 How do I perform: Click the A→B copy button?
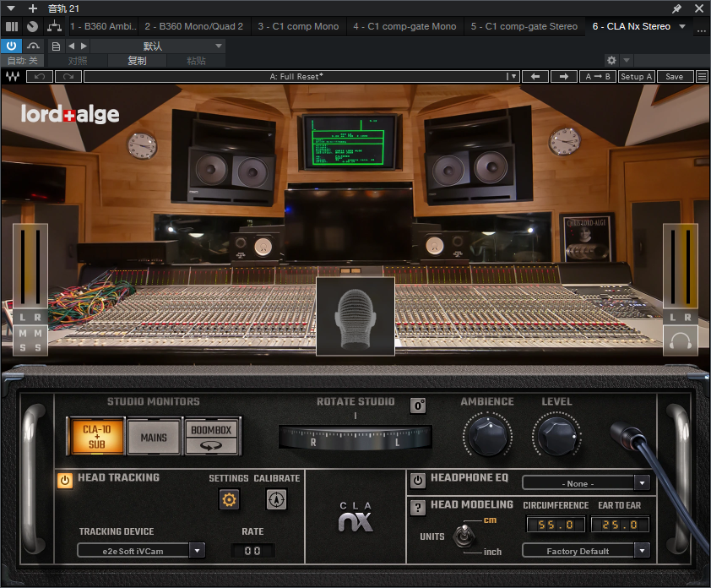598,76
